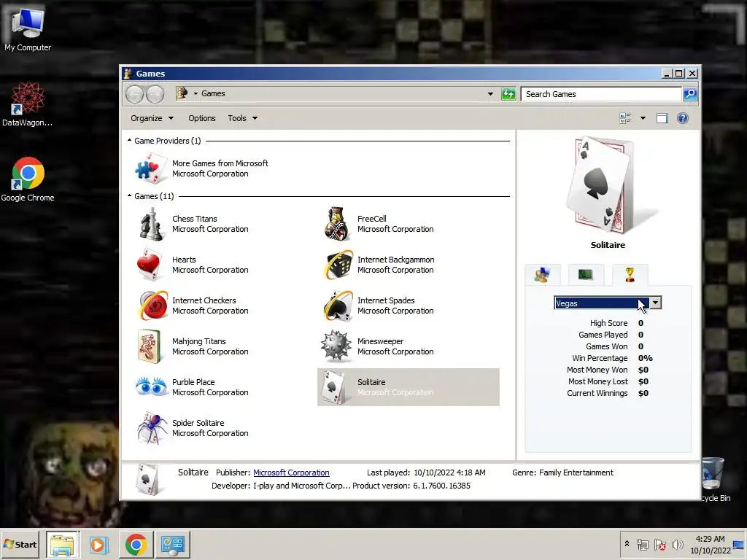Click the change view icon

[625, 118]
